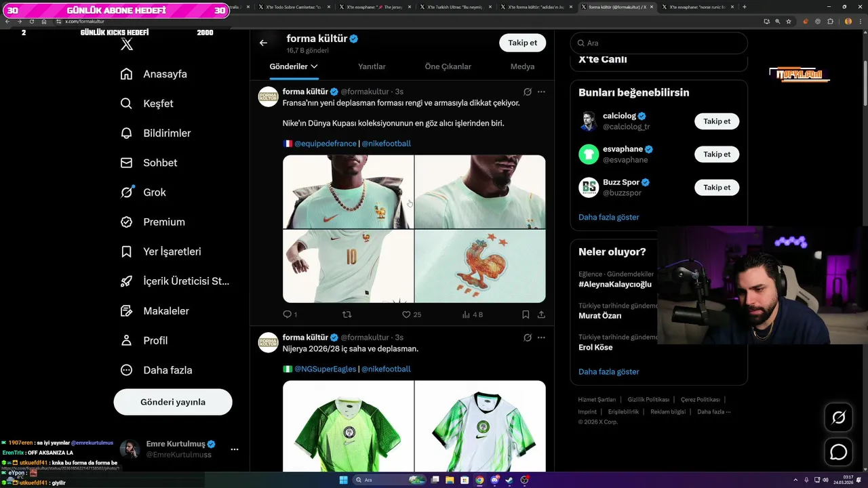The height and width of the screenshot is (488, 868).
Task: Switch to Öne Çıkanlar tab
Action: [448, 66]
